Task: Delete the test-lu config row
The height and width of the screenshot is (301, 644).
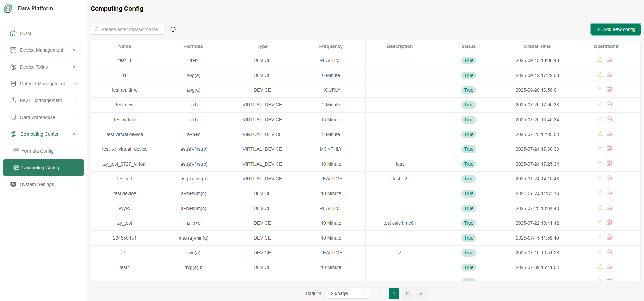Action: coord(609,60)
